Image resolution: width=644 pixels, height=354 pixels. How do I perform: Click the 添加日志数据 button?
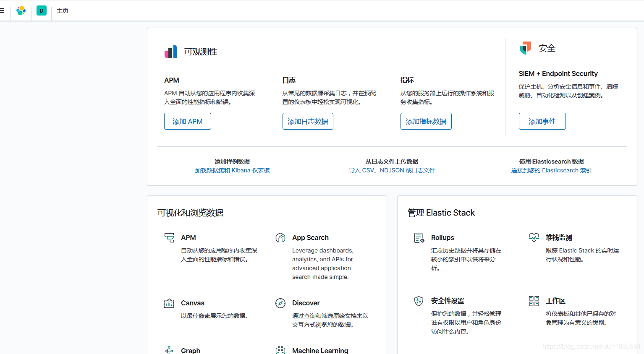pyautogui.click(x=308, y=121)
